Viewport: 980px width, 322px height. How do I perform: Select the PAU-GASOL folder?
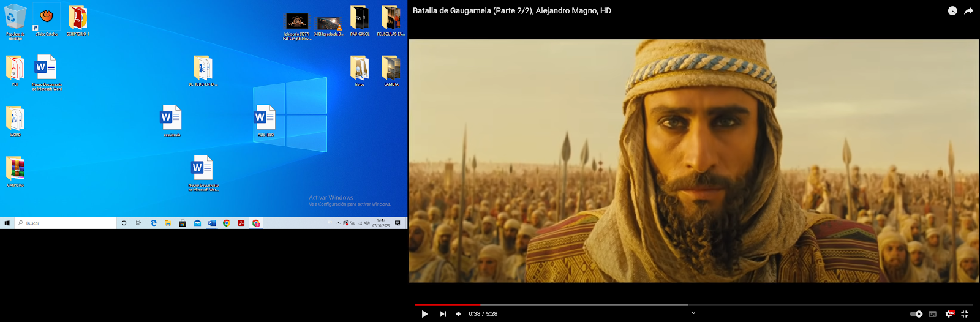pyautogui.click(x=360, y=20)
